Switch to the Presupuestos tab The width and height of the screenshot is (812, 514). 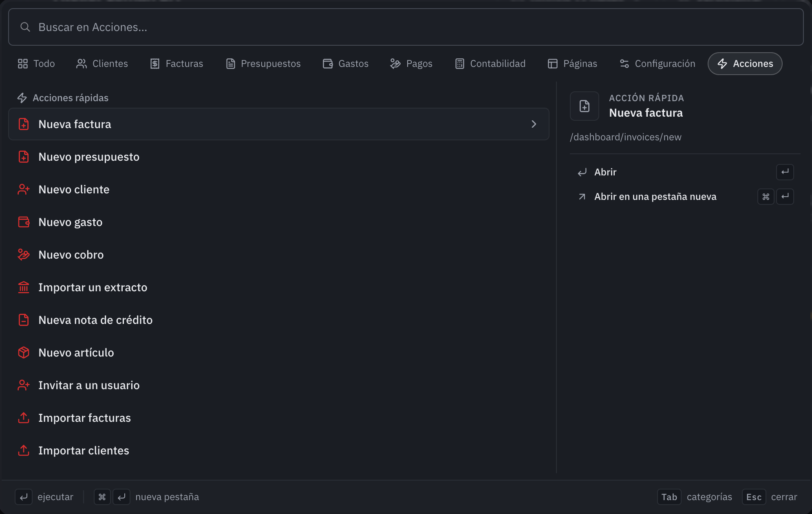263,64
